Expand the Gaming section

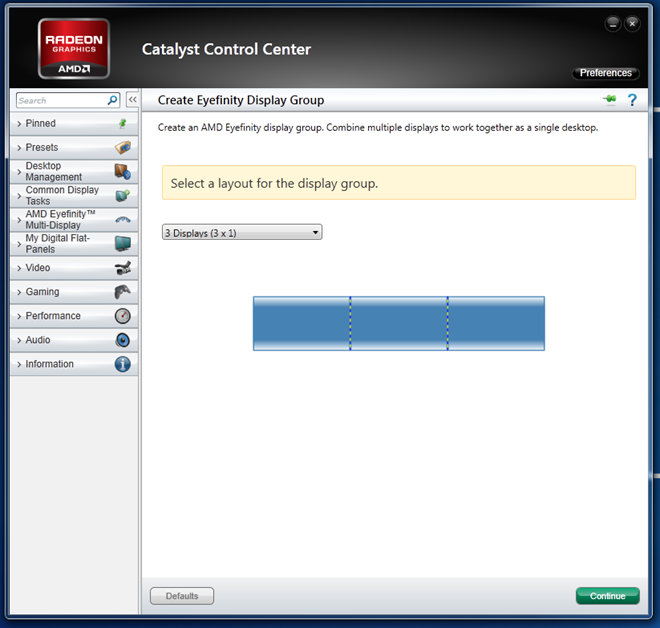click(x=74, y=292)
